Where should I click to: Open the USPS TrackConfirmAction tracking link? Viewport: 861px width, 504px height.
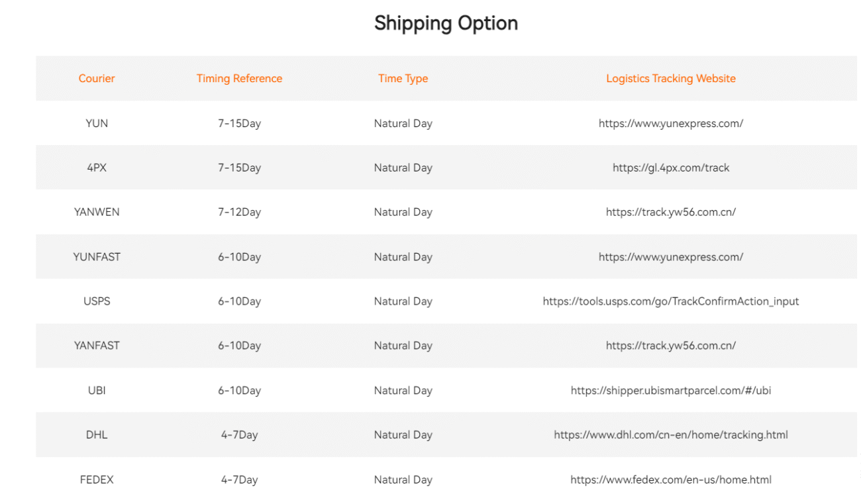[670, 301]
